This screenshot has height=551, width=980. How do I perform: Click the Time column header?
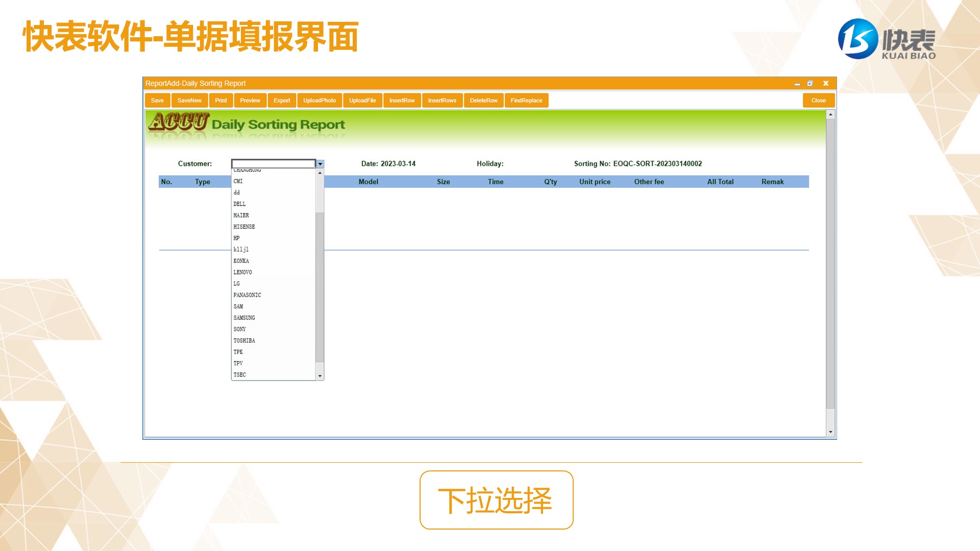(496, 182)
